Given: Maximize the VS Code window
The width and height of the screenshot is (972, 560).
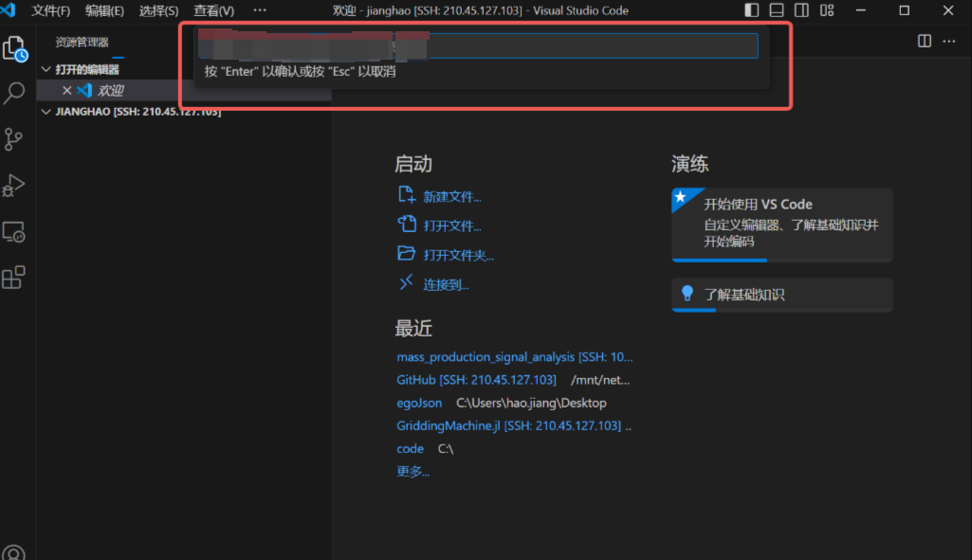Looking at the screenshot, I should point(905,9).
